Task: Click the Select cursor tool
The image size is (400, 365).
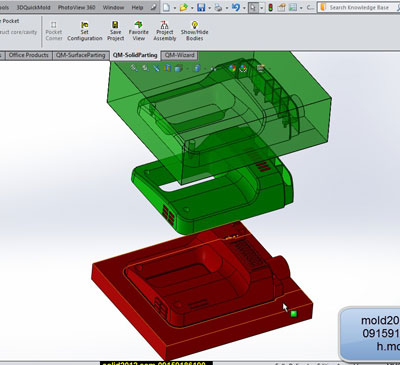Action: tap(253, 7)
